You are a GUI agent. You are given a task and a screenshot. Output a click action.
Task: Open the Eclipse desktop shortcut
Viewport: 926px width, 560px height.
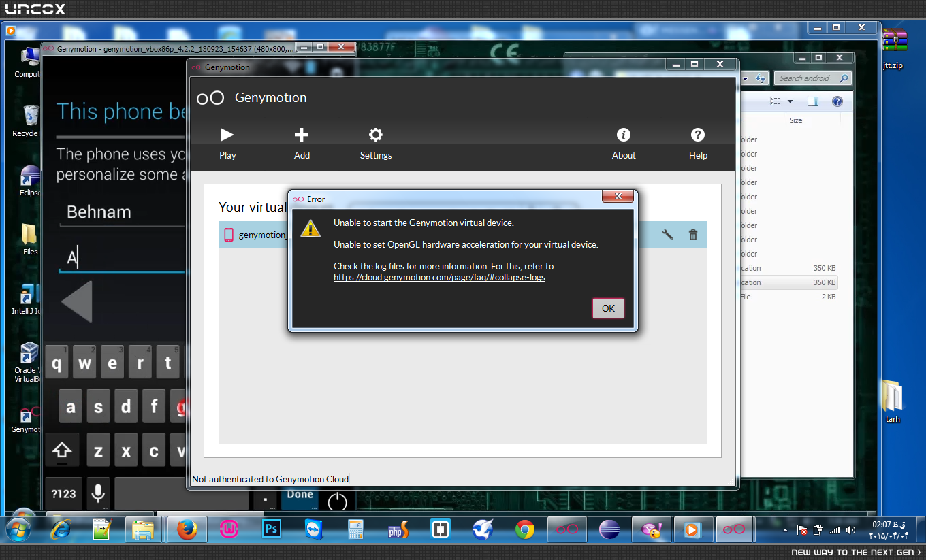pos(30,181)
